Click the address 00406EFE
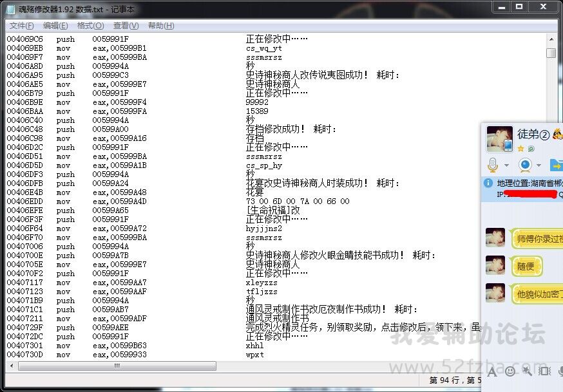This screenshot has width=563, height=392. (24, 210)
